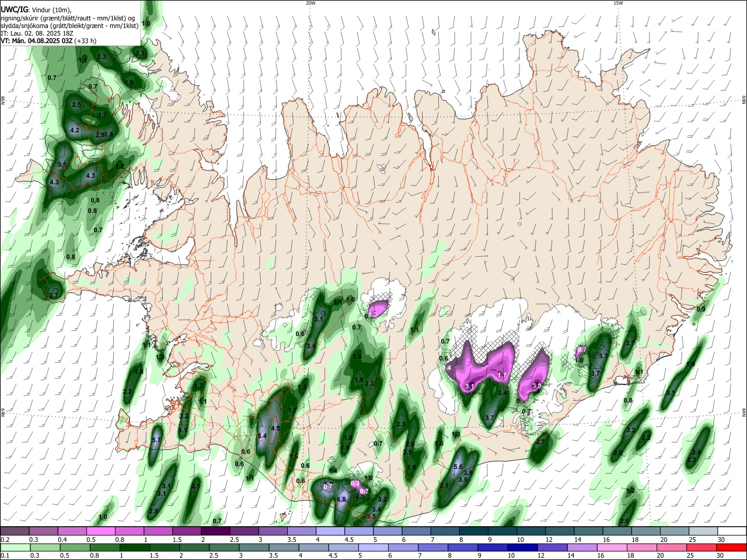
Task: Click the lavender 14–16 swatch in lower legend row
Action: pos(581,547)
